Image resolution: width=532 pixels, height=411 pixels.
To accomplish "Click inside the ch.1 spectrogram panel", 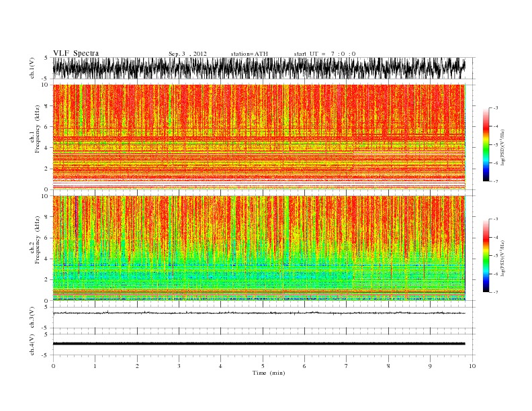I will [259, 137].
